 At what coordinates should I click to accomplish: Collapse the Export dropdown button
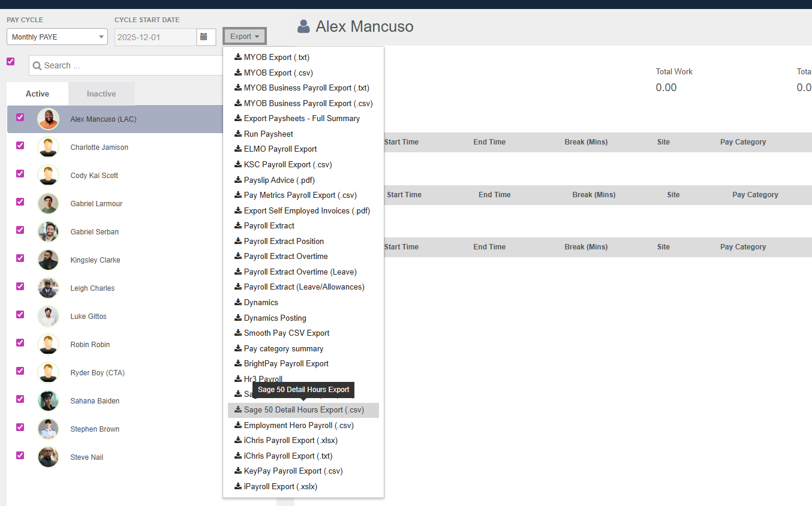pyautogui.click(x=245, y=37)
